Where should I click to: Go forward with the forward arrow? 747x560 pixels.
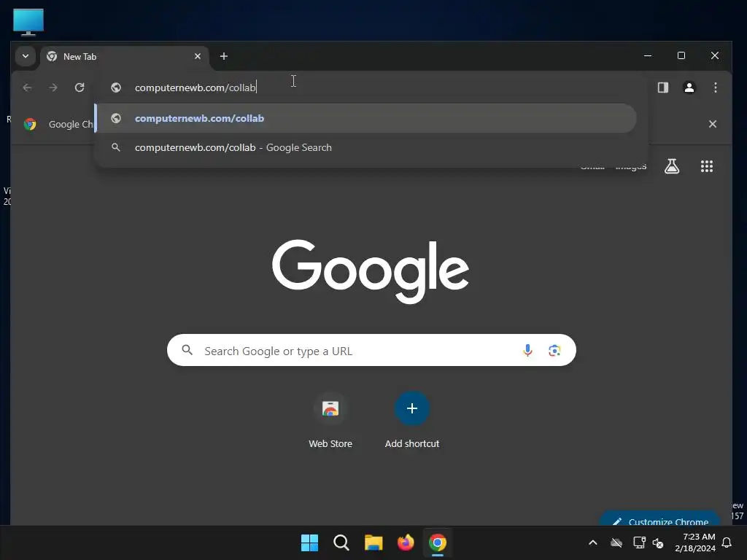(x=53, y=87)
